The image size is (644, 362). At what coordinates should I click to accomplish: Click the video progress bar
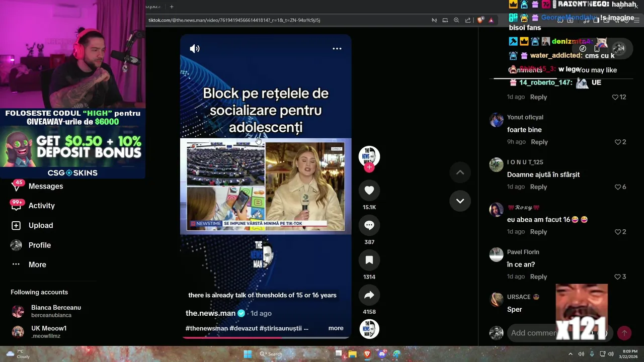pos(266,337)
